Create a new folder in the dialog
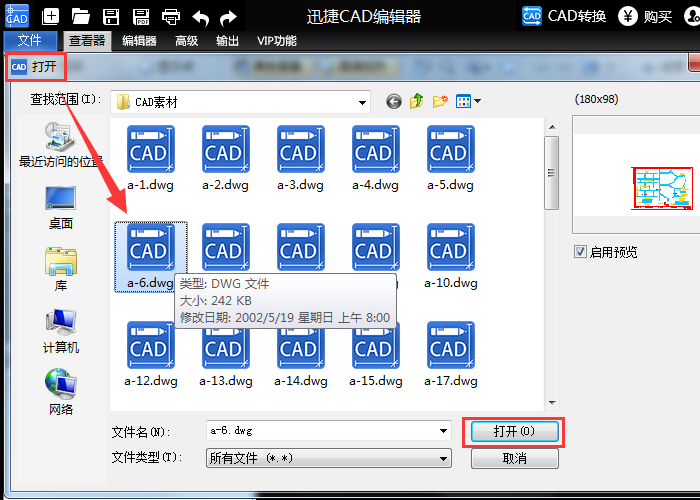This screenshot has height=500, width=700. click(x=440, y=101)
